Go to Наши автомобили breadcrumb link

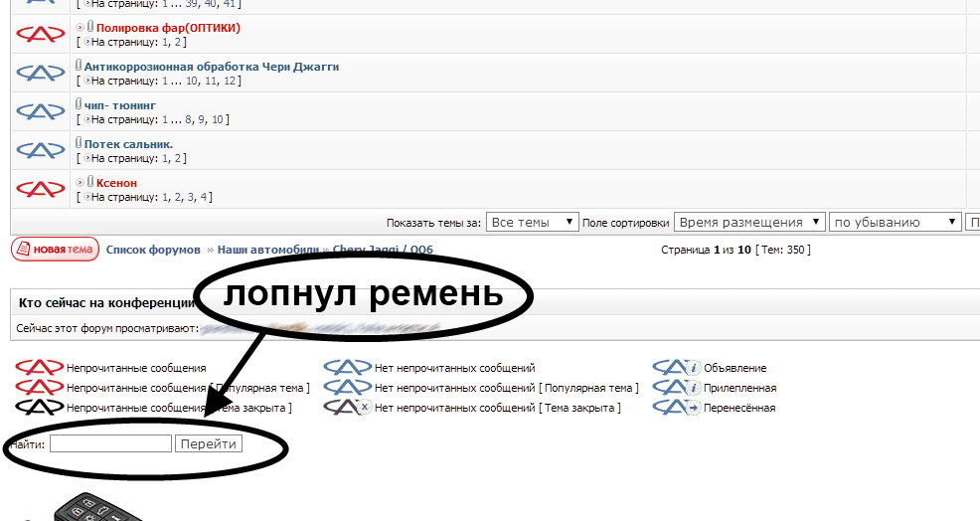click(268, 250)
